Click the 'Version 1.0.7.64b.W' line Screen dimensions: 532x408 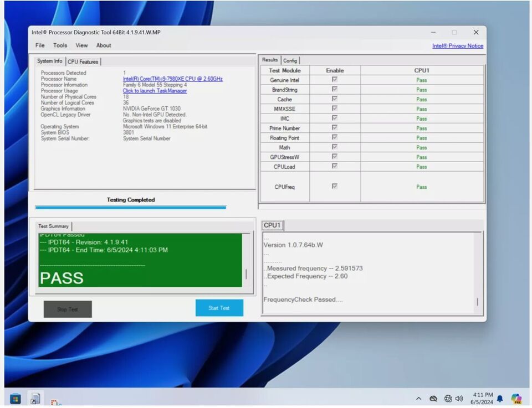[294, 245]
